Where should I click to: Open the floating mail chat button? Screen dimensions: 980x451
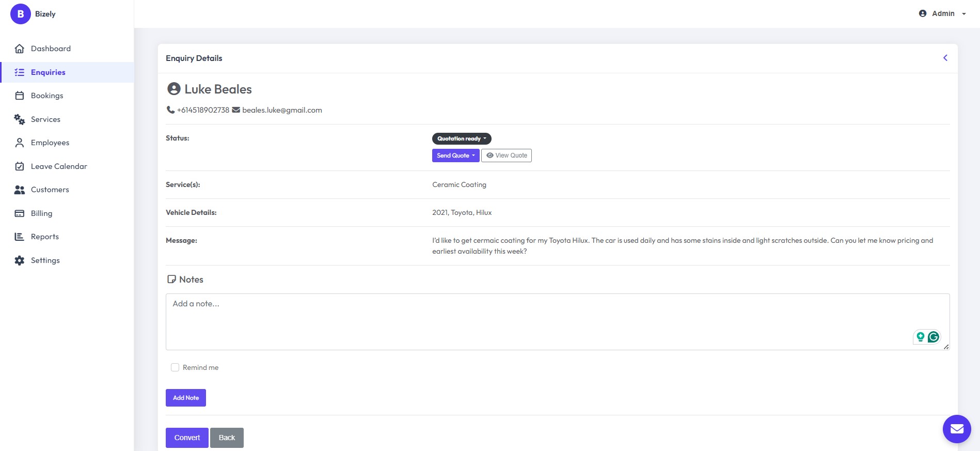957,429
